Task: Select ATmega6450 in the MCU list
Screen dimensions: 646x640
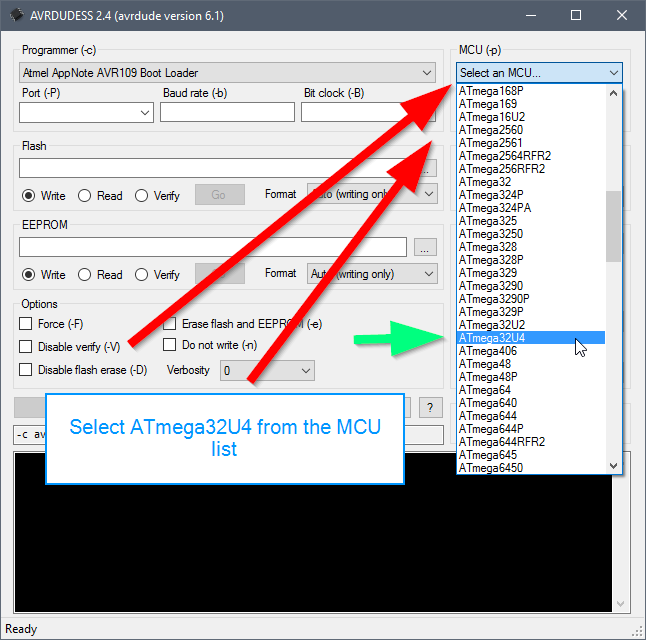Action: click(531, 468)
